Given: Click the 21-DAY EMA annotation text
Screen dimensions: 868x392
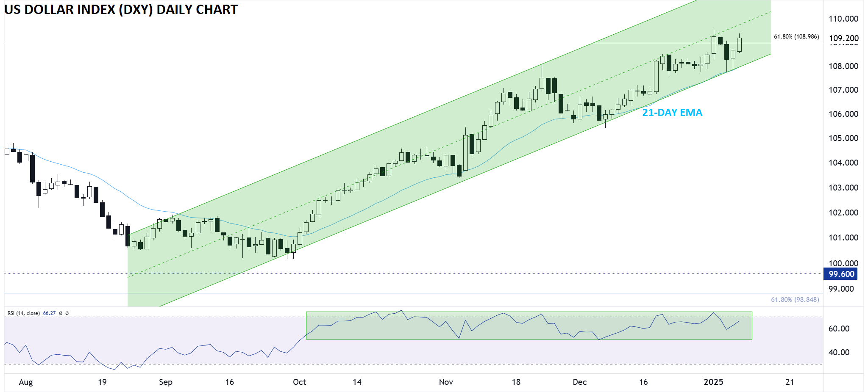Looking at the screenshot, I should (x=672, y=113).
